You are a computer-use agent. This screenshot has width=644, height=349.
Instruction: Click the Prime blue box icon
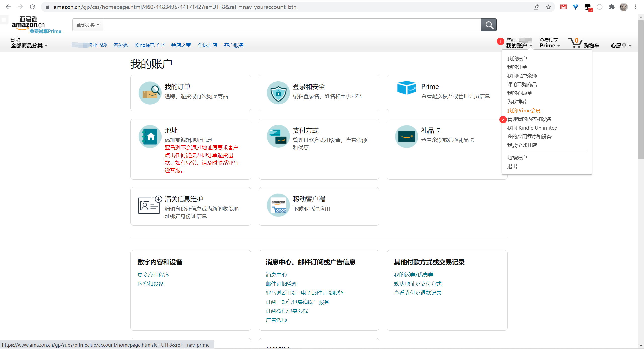click(407, 88)
